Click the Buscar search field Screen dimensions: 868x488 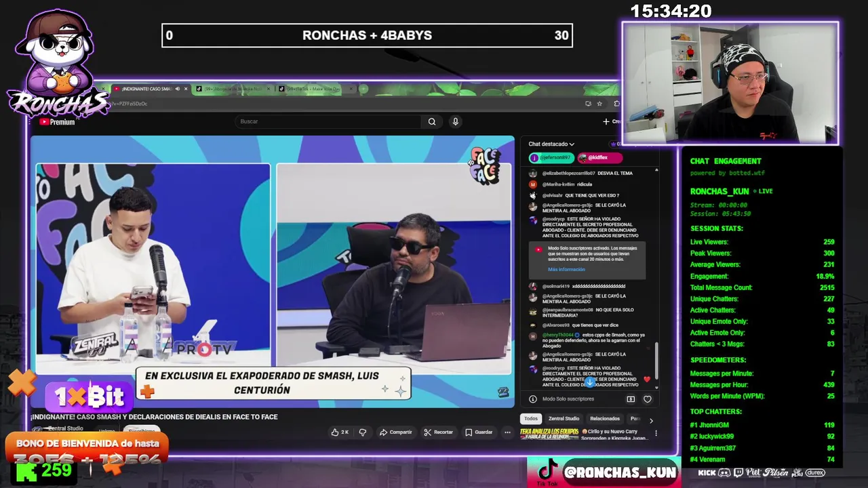(x=328, y=122)
